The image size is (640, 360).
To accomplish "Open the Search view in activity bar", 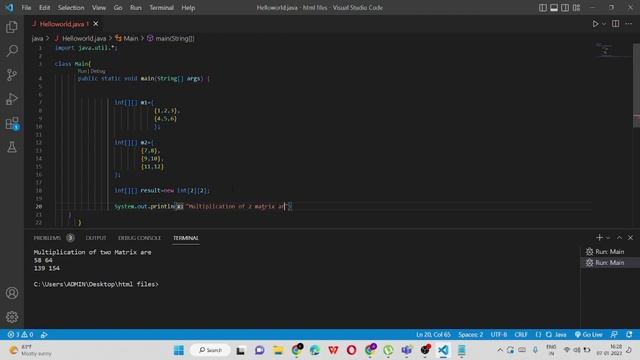I will [12, 51].
